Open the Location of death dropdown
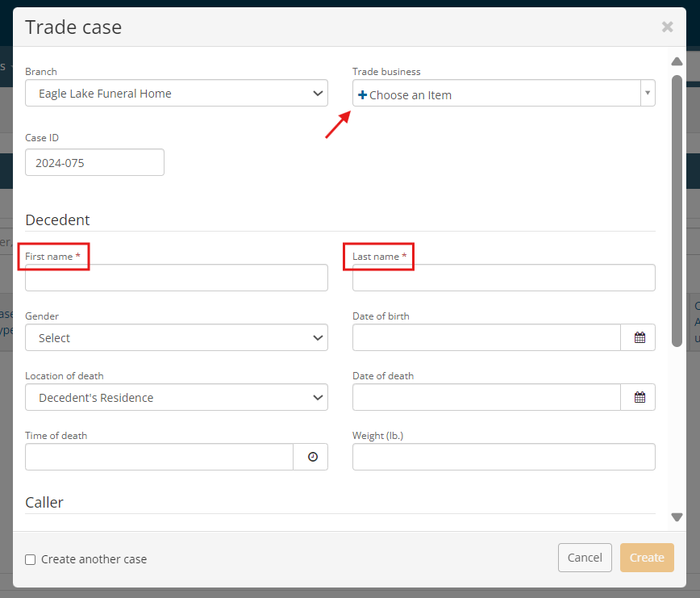Image resolution: width=700 pixels, height=598 pixels. 177,397
